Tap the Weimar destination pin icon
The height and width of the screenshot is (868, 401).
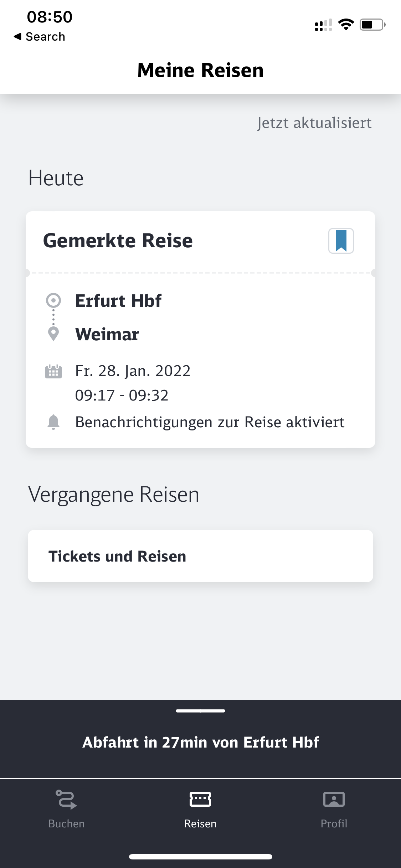53,334
